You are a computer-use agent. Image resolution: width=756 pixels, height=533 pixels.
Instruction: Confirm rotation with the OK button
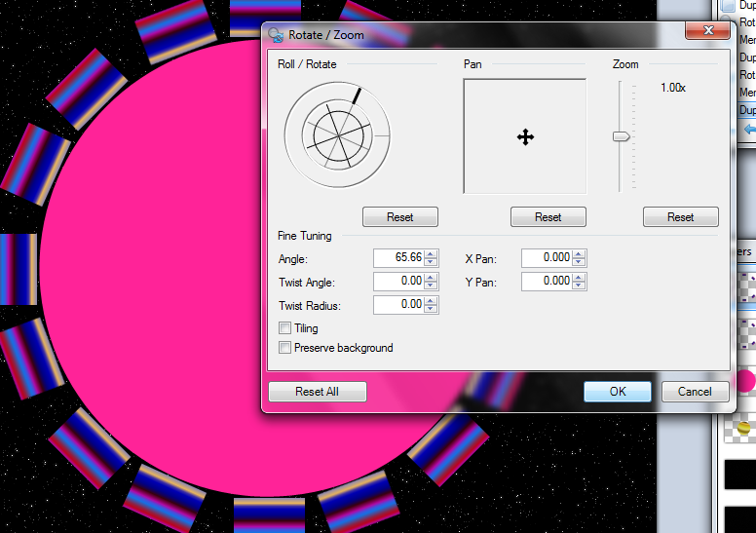coord(618,392)
